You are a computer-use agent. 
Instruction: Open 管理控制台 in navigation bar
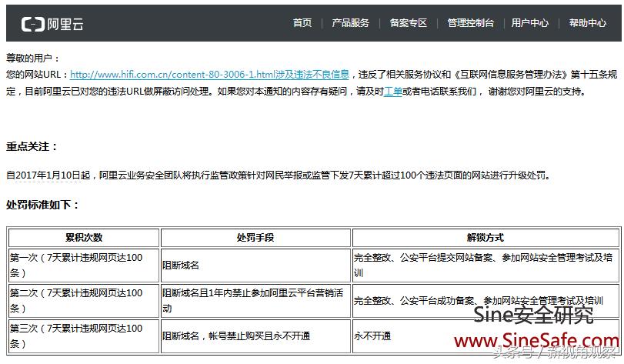click(x=470, y=22)
